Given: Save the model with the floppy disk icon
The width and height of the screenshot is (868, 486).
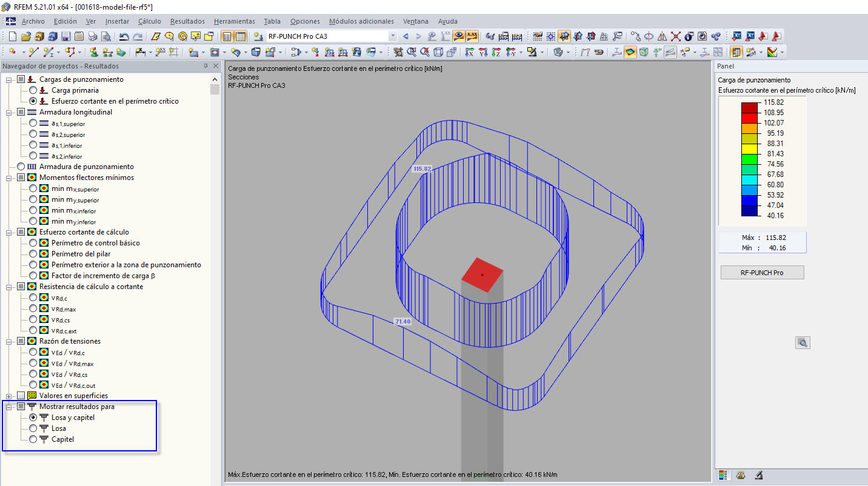Looking at the screenshot, I should [x=65, y=36].
